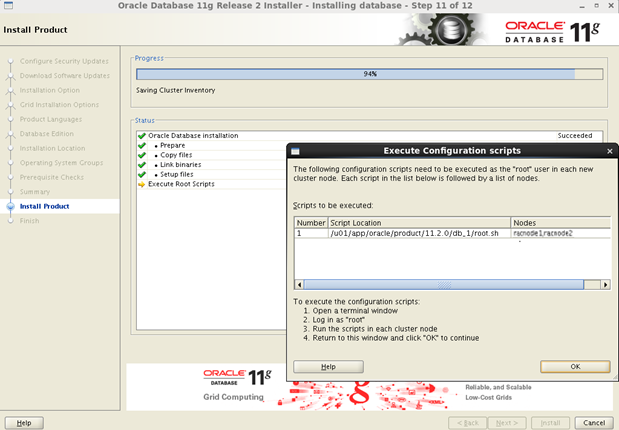The height and width of the screenshot is (430, 619).
Task: Click green checkmark beside Link binaries
Action: click(142, 165)
